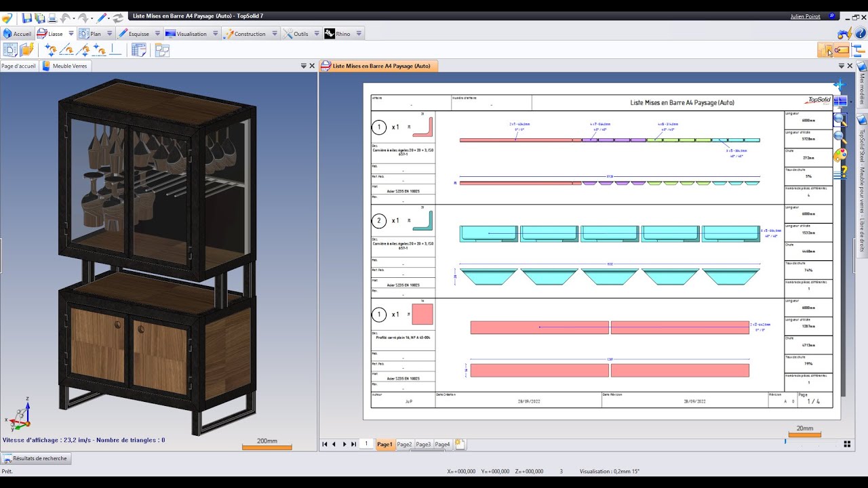
Task: Expand the Visualisation tab dropdown arrow
Action: click(216, 33)
